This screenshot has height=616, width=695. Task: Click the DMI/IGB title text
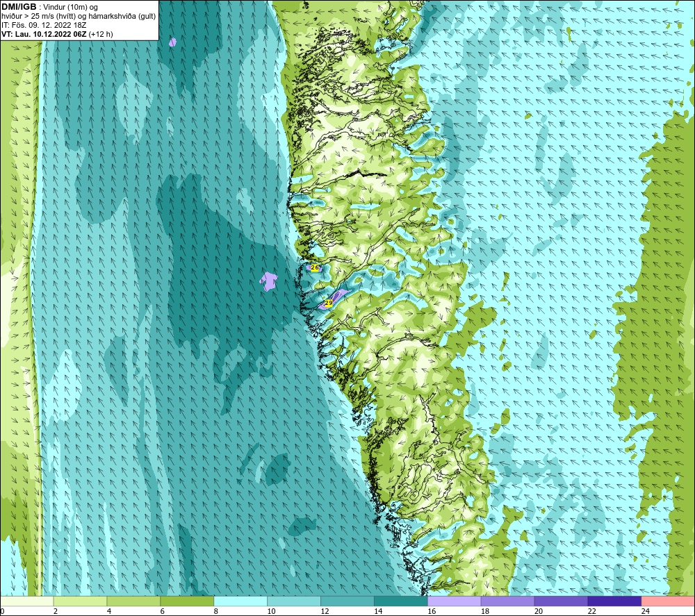click(19, 7)
